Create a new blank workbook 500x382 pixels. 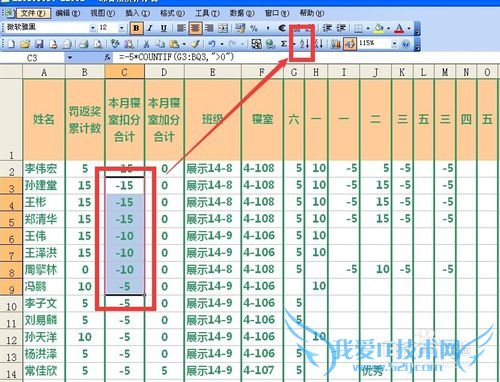pyautogui.click(x=11, y=44)
